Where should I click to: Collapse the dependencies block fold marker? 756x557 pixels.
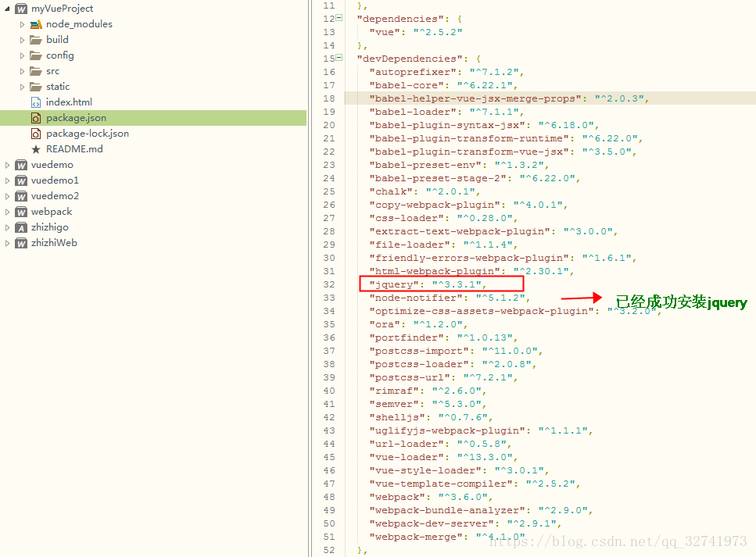339,18
